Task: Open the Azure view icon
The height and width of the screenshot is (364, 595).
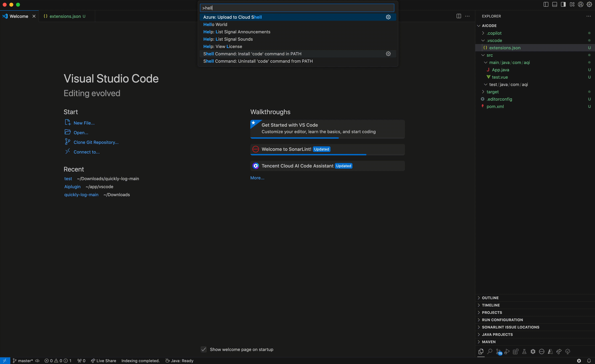Action: (550, 351)
